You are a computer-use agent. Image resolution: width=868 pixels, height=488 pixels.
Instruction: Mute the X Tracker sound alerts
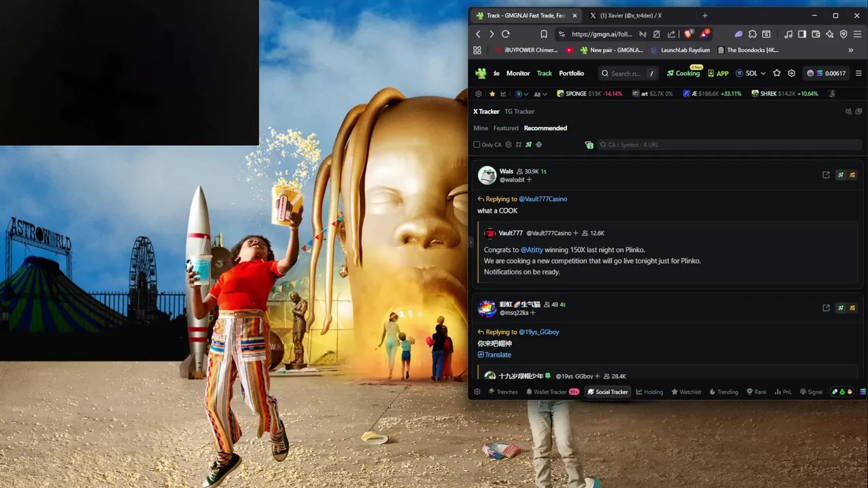click(848, 111)
